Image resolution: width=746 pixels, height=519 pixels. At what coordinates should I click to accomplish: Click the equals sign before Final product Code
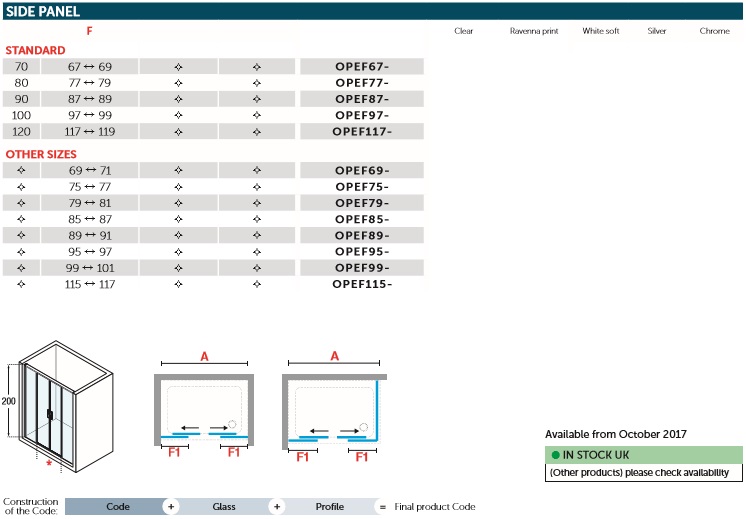381,507
